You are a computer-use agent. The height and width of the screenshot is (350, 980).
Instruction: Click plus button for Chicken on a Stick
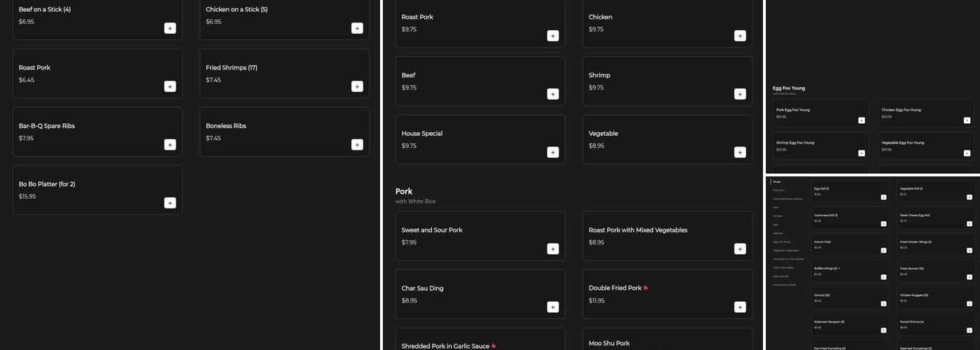point(357,28)
